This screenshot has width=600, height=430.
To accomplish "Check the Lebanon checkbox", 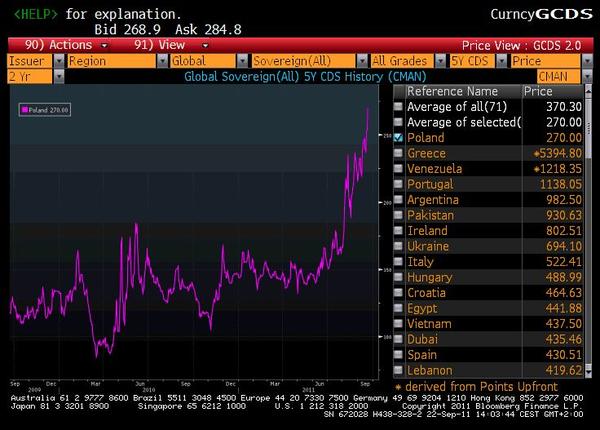I will pyautogui.click(x=398, y=370).
